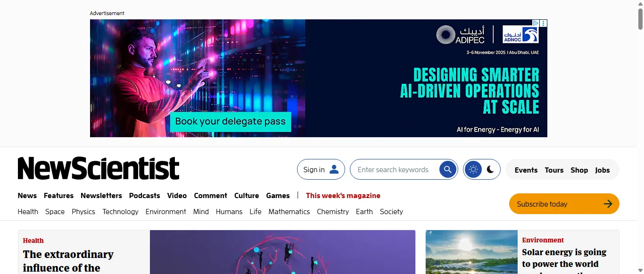Open the News menu item

coord(27,195)
